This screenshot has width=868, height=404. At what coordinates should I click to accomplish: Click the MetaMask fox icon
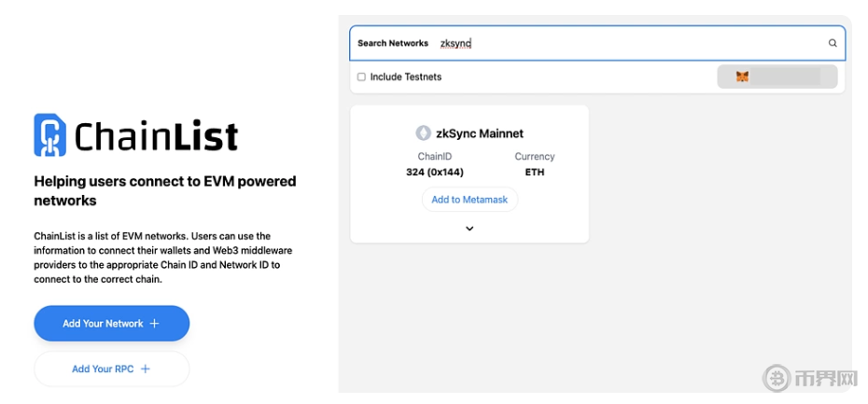(x=742, y=77)
